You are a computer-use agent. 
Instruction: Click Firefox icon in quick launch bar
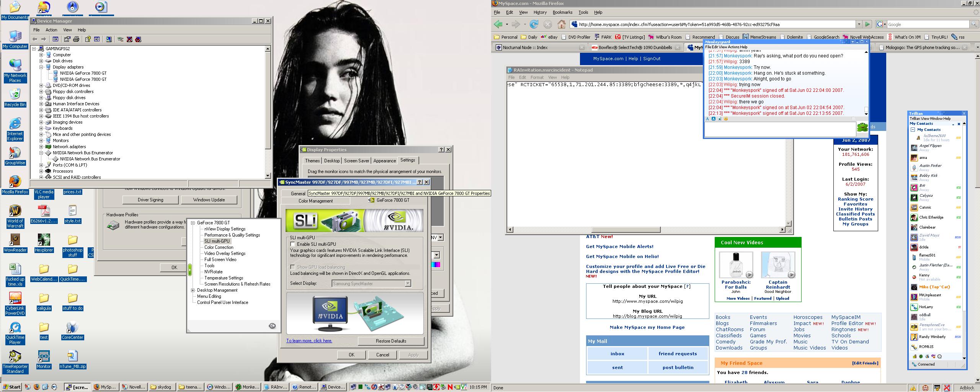pyautogui.click(x=37, y=387)
